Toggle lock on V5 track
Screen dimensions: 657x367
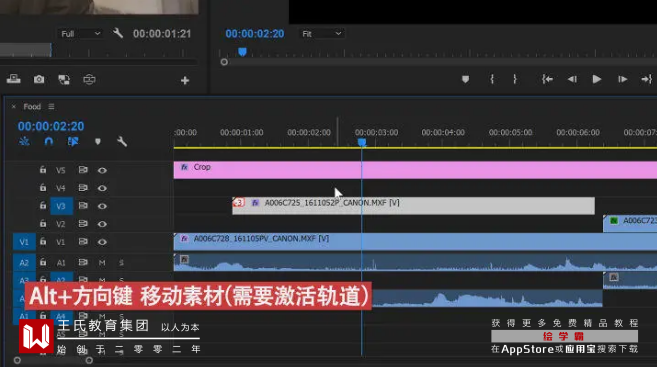43,170
